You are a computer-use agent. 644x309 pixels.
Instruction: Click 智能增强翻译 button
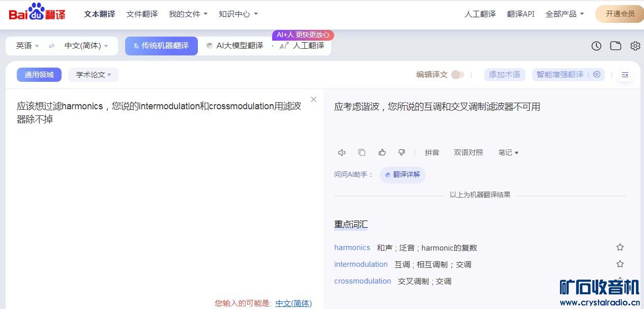click(x=560, y=75)
